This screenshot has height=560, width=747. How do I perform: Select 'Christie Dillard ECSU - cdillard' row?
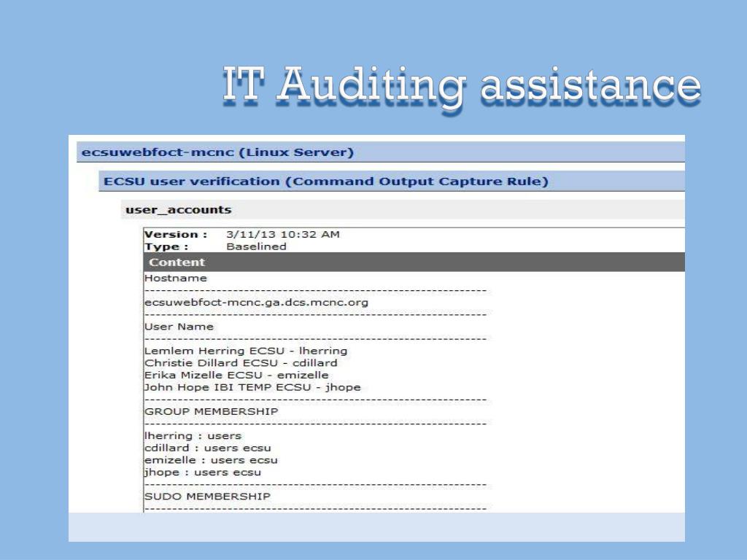click(x=241, y=363)
